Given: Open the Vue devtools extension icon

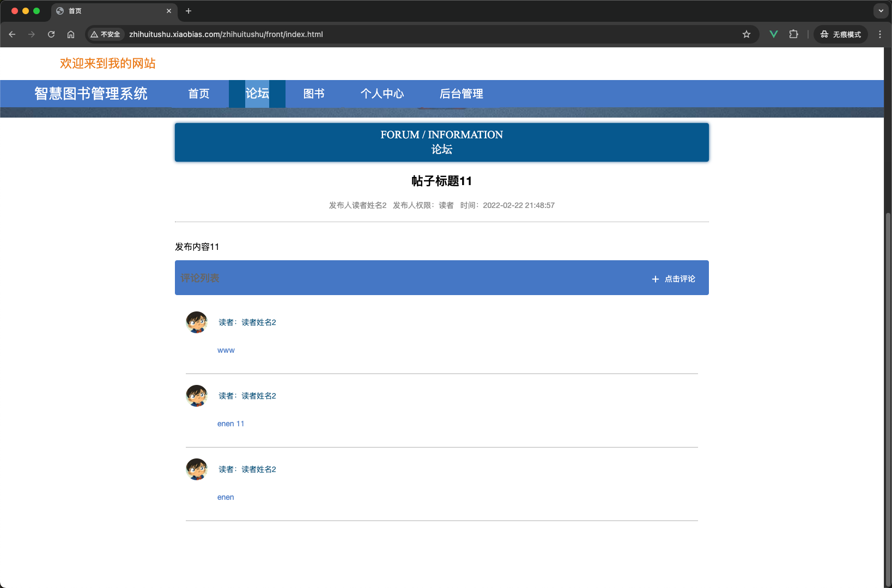Looking at the screenshot, I should point(774,34).
